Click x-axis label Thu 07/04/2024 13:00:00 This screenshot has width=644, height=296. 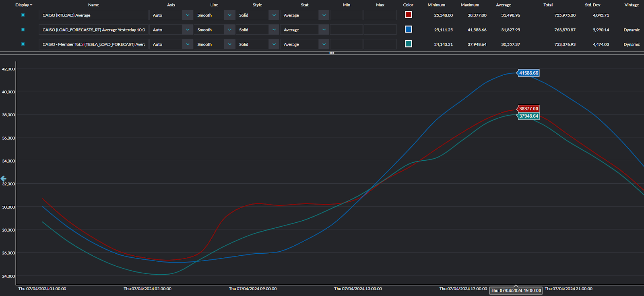(358, 289)
